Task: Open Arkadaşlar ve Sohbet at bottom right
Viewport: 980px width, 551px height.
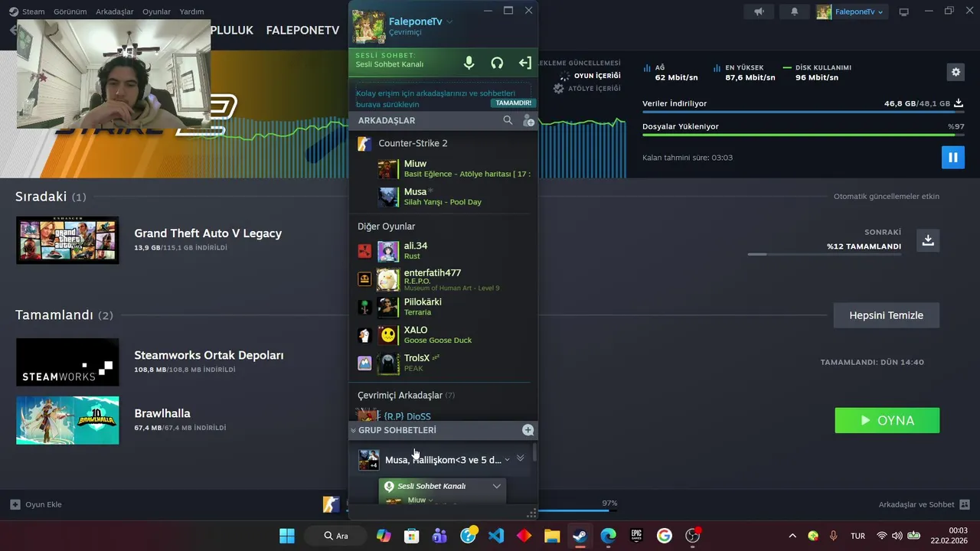Action: (924, 504)
